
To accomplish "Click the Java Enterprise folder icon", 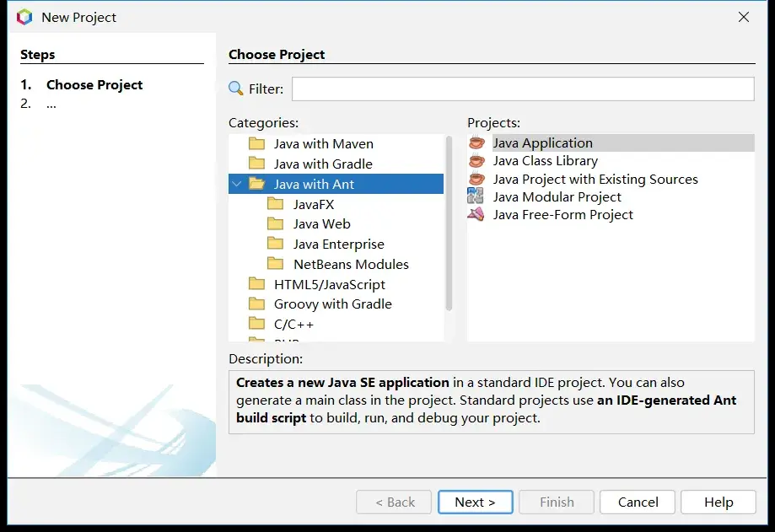I will point(275,244).
